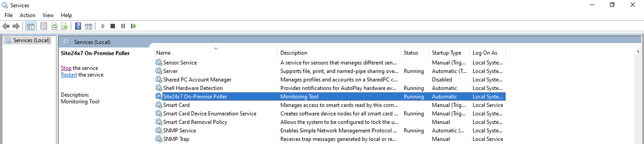Open the Action menu
Screen dimensions: 644x144
(28, 15)
